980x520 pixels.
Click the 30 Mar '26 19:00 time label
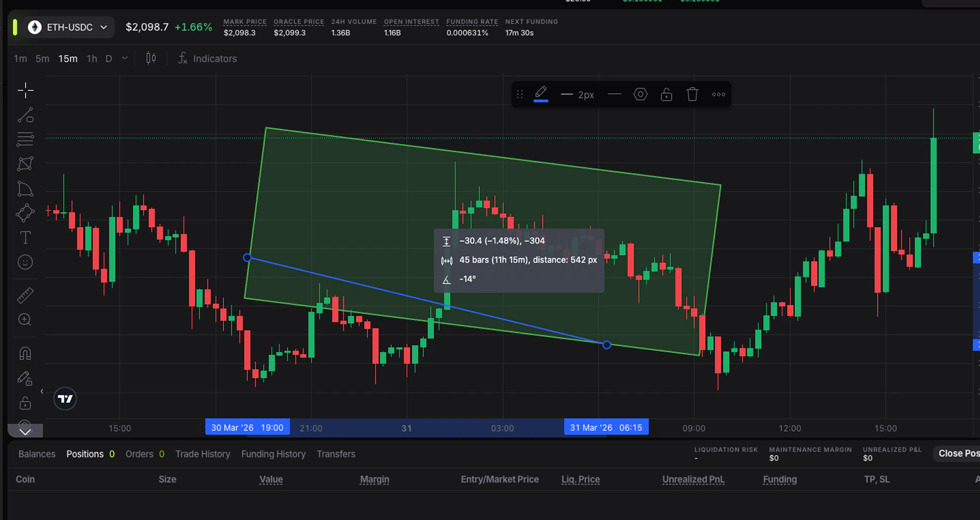click(x=248, y=428)
